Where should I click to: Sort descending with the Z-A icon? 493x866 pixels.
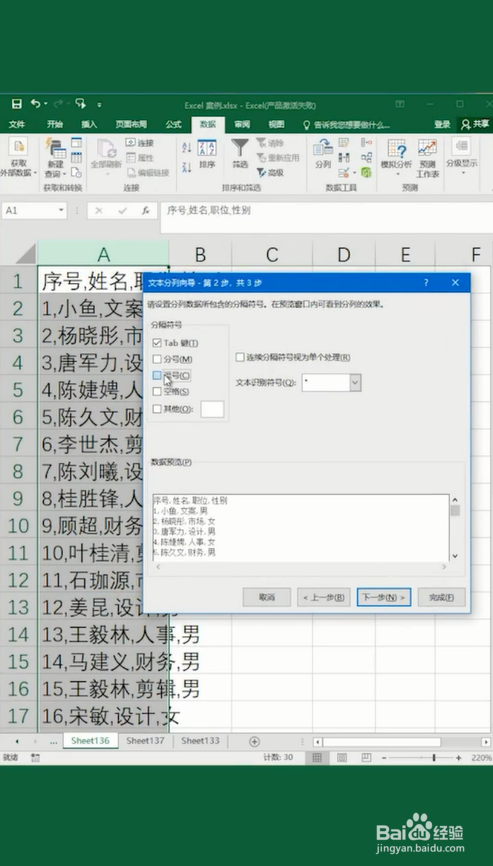click(187, 167)
